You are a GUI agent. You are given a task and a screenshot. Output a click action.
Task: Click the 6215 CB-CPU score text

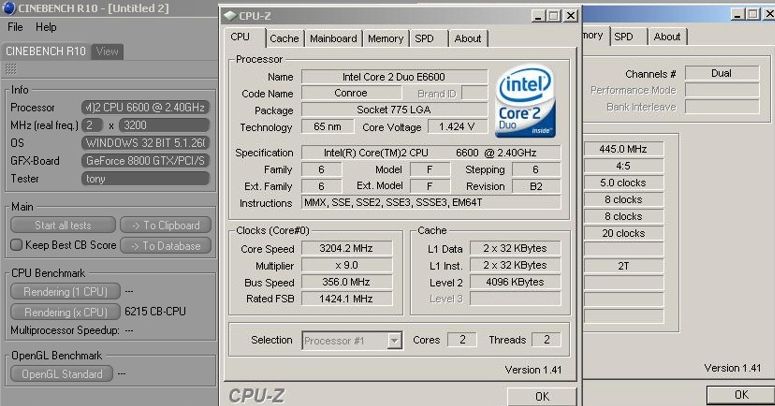155,312
